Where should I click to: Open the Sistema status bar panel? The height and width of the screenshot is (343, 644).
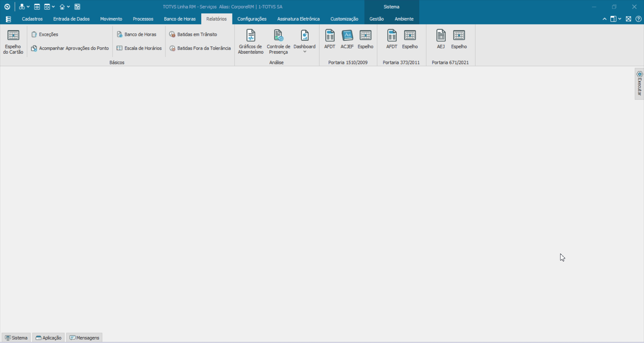pos(16,338)
